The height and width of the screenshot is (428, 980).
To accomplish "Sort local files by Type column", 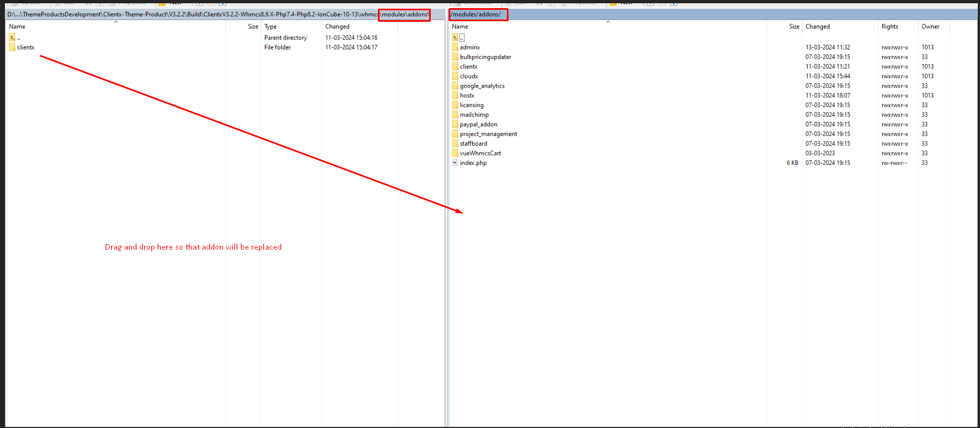I will pos(270,27).
